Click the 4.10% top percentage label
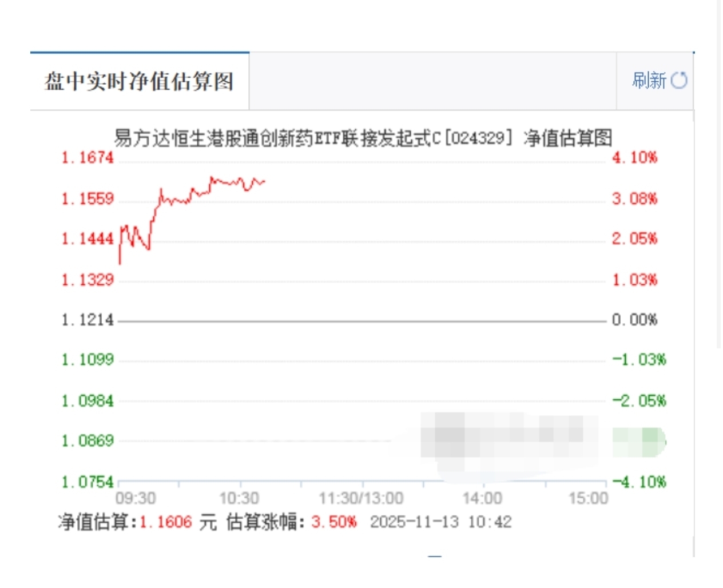The height and width of the screenshot is (588, 723). pyautogui.click(x=634, y=157)
